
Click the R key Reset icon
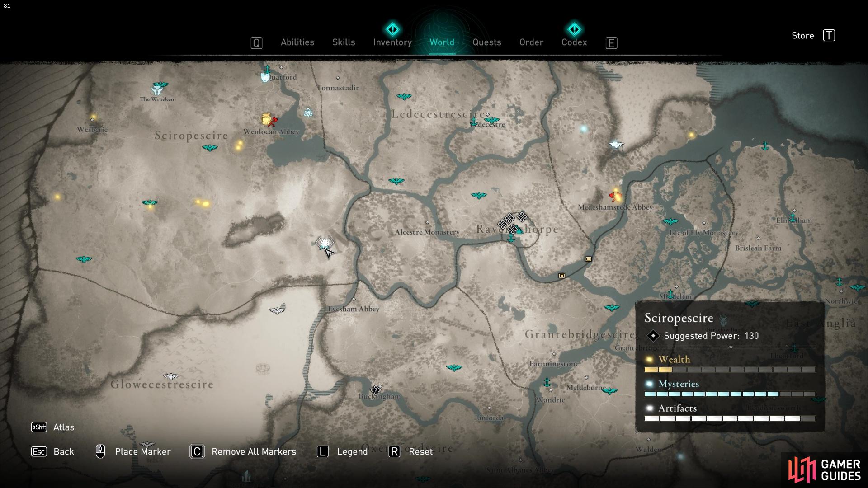coord(394,451)
